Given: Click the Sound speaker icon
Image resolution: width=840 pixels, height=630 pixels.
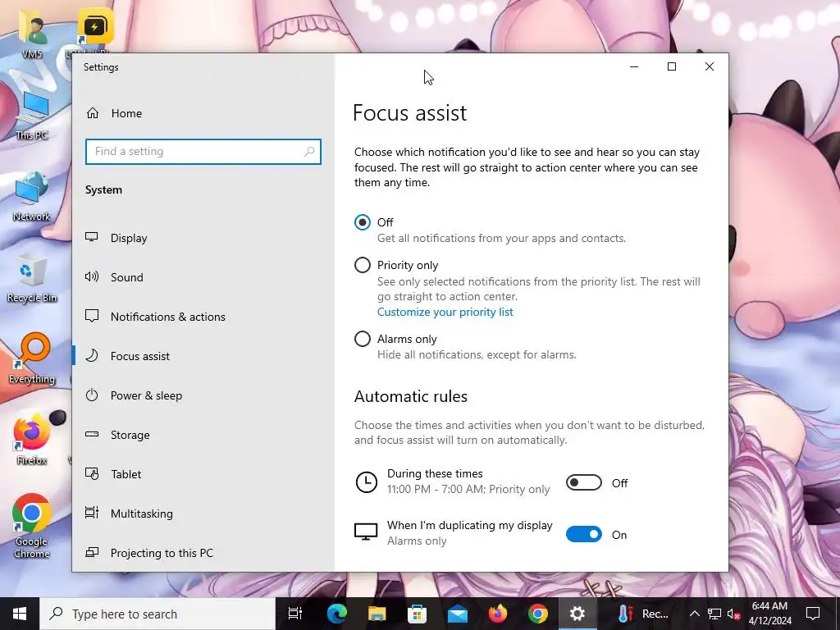Looking at the screenshot, I should pos(92,277).
